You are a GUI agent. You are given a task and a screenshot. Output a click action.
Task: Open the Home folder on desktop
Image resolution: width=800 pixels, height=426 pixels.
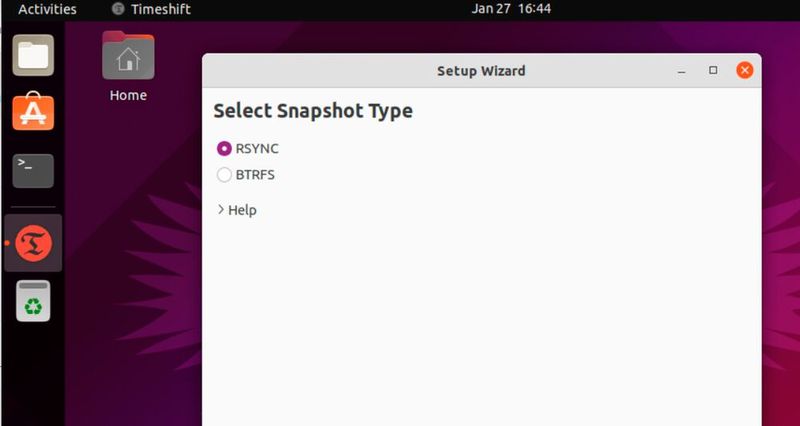128,66
